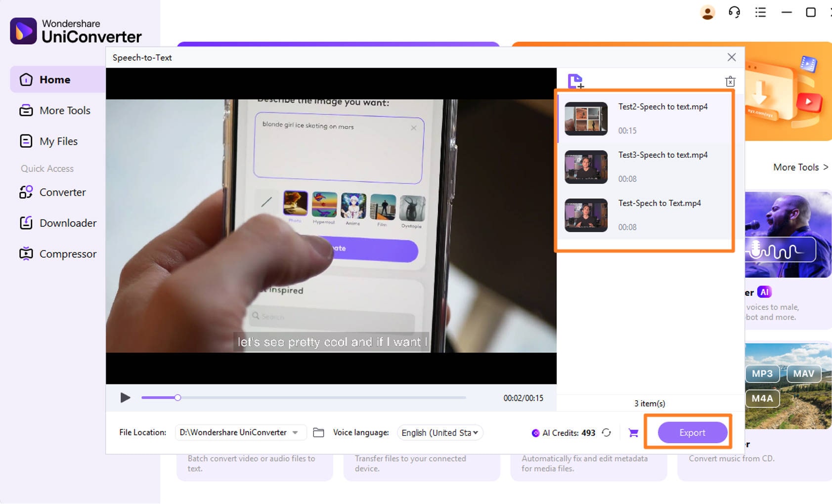
Task: Click the MAV format badge
Action: (803, 374)
